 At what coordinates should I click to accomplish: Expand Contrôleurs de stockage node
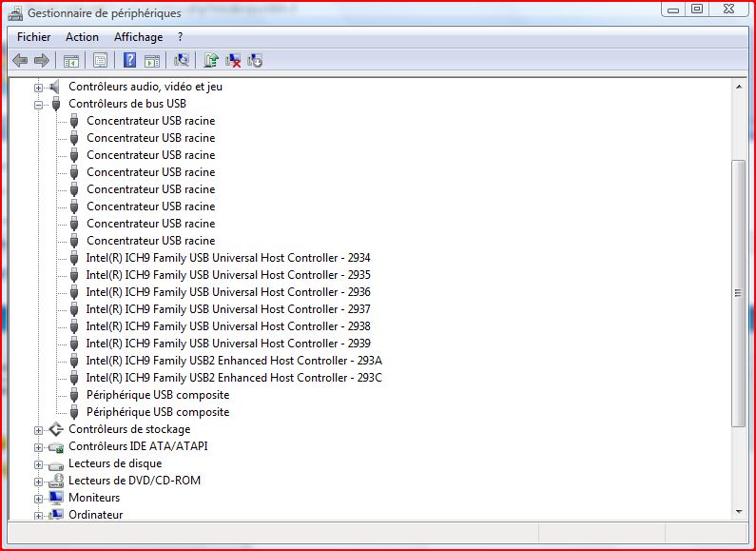pyautogui.click(x=38, y=430)
